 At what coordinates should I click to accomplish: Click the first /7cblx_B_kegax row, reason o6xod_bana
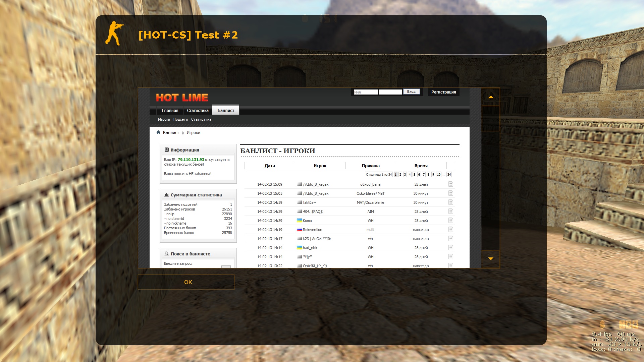pos(350,184)
